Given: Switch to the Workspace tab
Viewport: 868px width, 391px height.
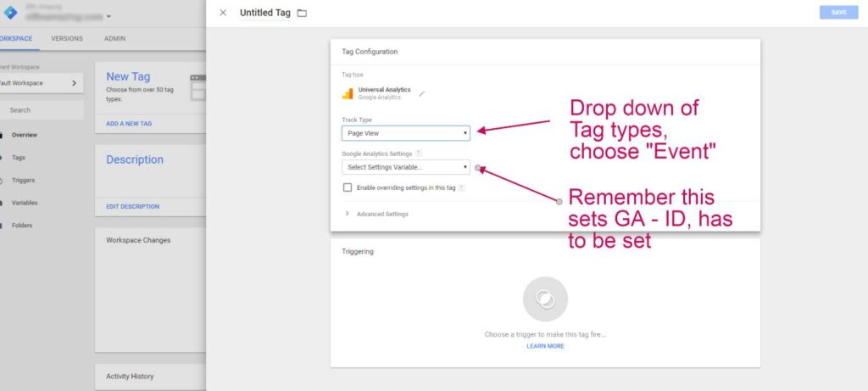Looking at the screenshot, I should tap(15, 39).
